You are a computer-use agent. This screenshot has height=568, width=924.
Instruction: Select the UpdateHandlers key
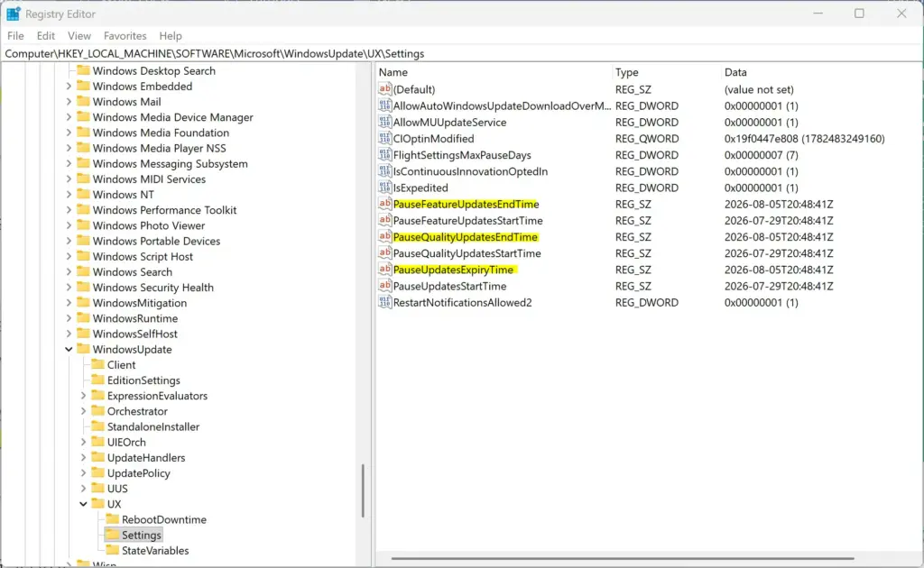(x=146, y=457)
